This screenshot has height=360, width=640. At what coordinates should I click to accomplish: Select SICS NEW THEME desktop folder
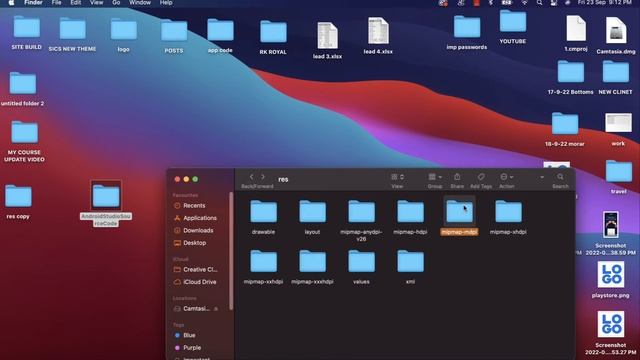pyautogui.click(x=73, y=28)
